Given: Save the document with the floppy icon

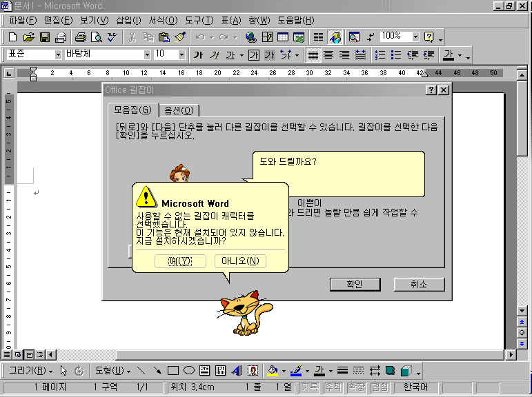Looking at the screenshot, I should (45, 37).
